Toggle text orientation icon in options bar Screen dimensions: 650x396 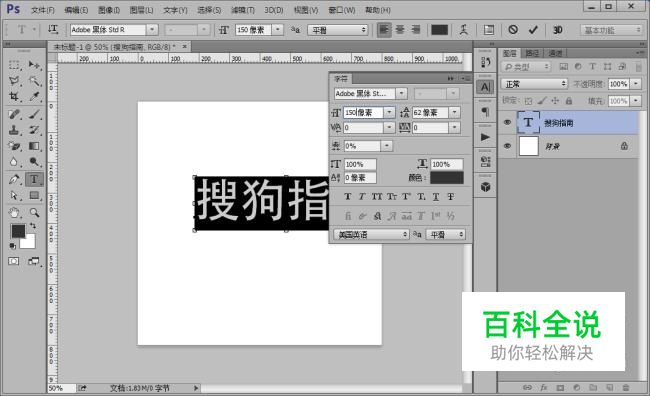pyautogui.click(x=53, y=29)
